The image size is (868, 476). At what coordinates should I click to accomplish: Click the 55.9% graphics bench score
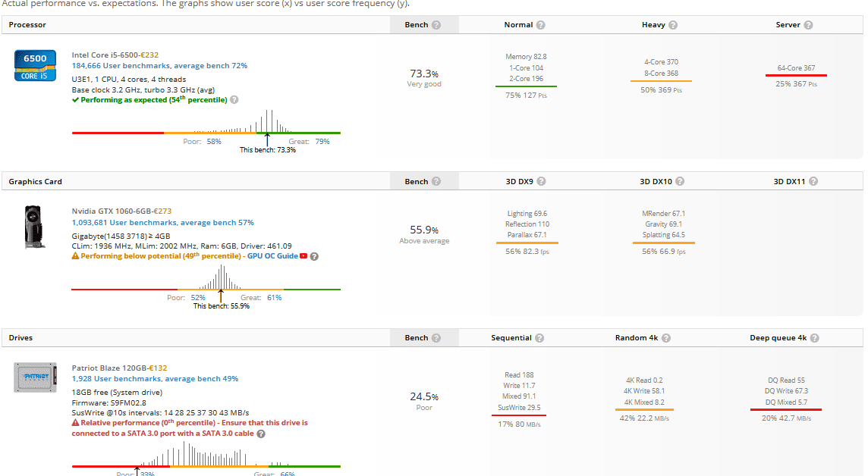pyautogui.click(x=424, y=230)
